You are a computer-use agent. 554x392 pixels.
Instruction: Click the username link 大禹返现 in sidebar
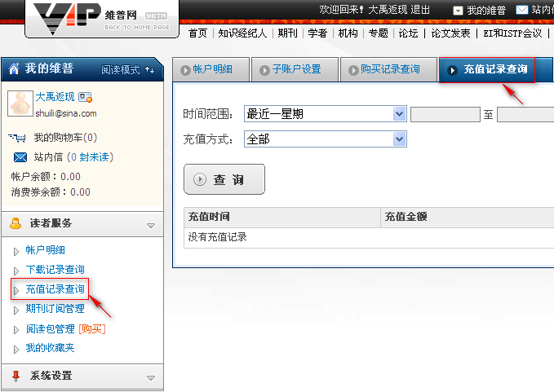tap(55, 97)
